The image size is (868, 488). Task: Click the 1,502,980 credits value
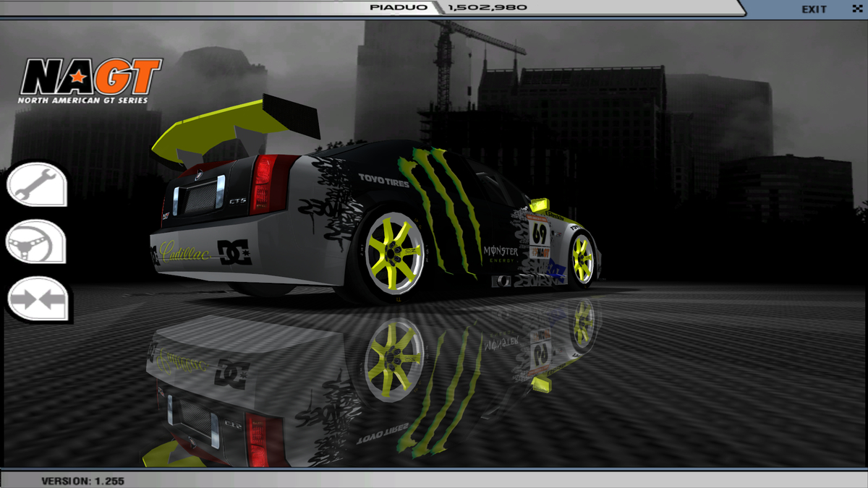488,7
